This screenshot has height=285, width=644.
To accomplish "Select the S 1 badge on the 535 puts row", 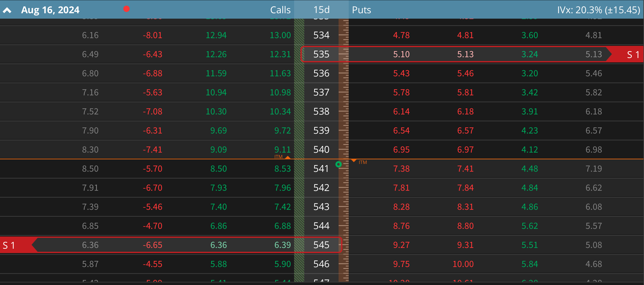I will click(633, 54).
